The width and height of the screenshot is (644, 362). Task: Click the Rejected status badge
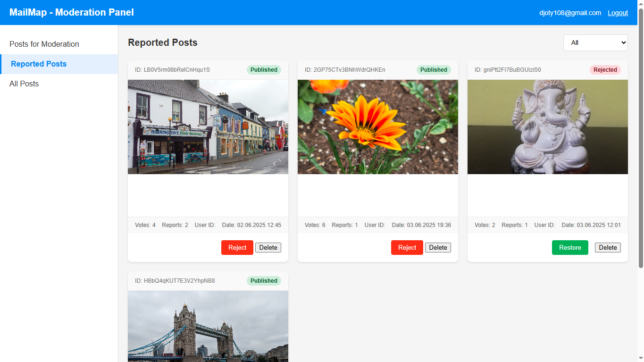[605, 70]
